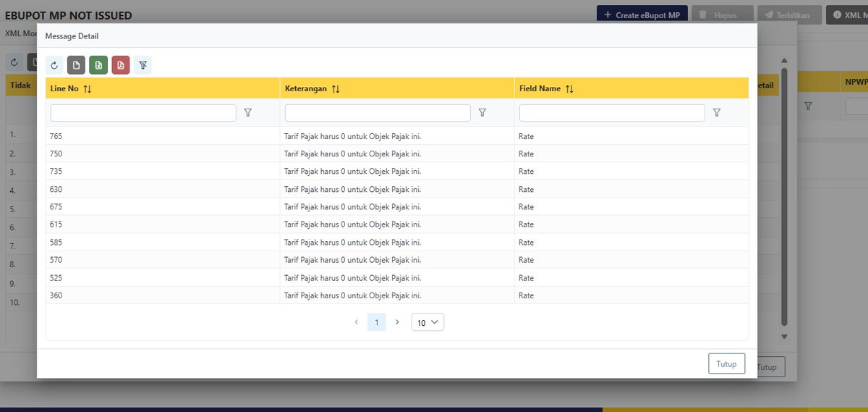Image resolution: width=868 pixels, height=412 pixels.
Task: Click Keterangan text in row 765
Action: [x=352, y=135]
